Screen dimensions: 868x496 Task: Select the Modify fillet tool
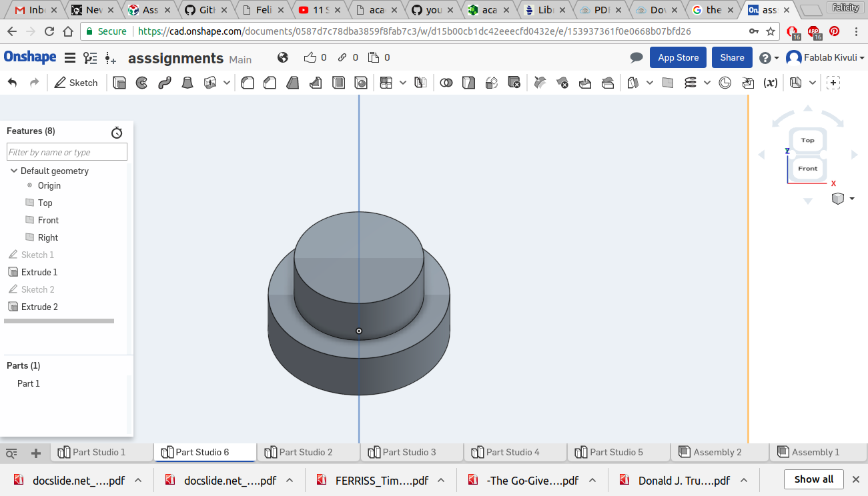pos(540,83)
